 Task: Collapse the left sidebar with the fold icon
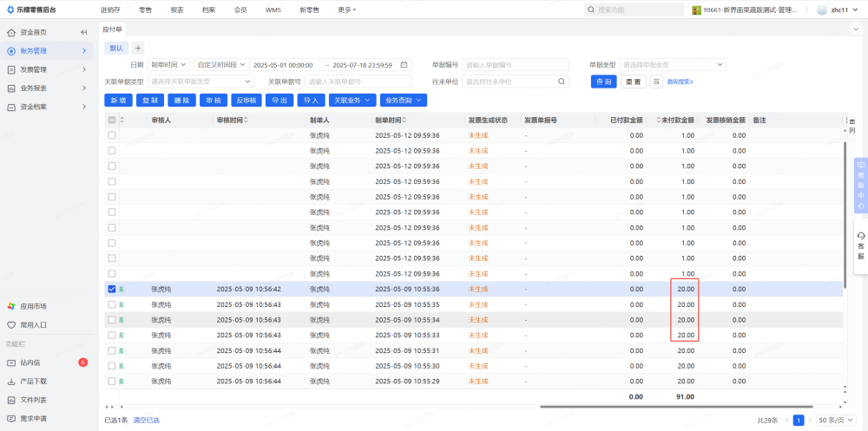(x=84, y=32)
